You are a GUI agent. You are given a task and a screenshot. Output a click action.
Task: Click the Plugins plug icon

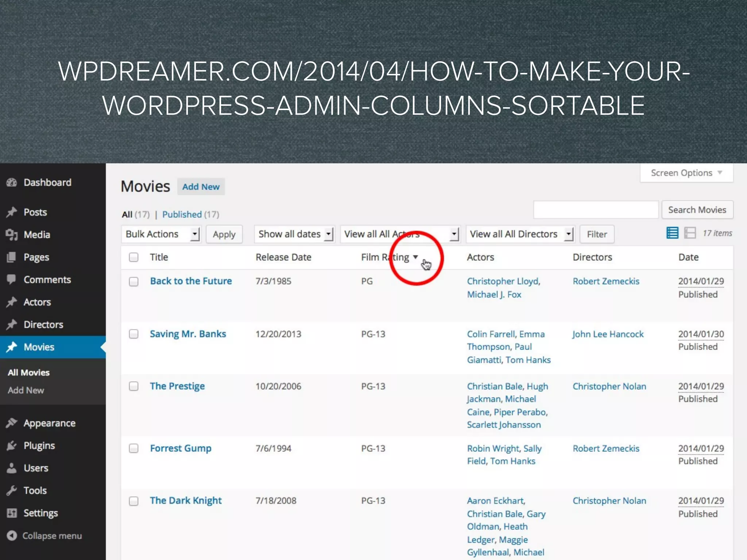[12, 446]
